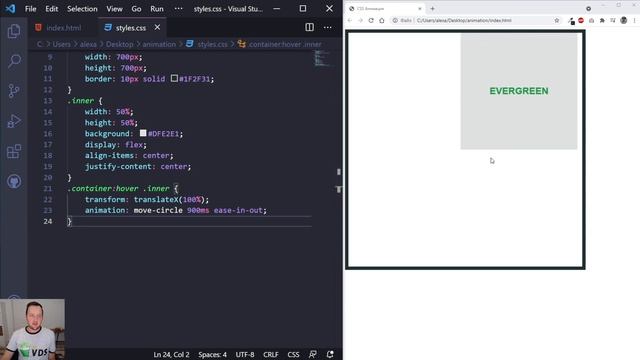The image size is (640, 360).
Task: Click the Users breadcrumb segment
Action: (62, 44)
